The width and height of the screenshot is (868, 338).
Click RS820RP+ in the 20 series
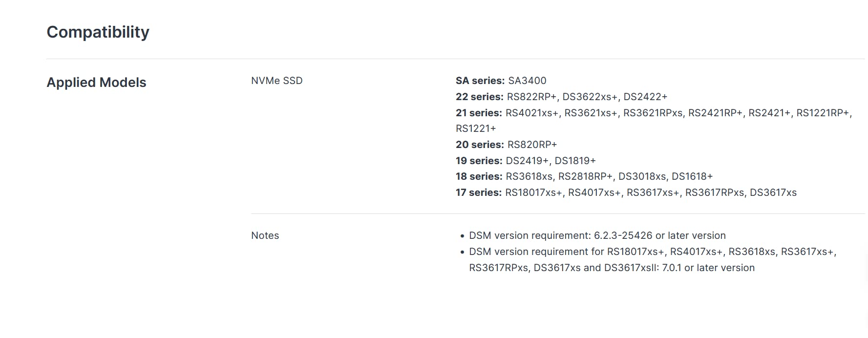pos(532,145)
